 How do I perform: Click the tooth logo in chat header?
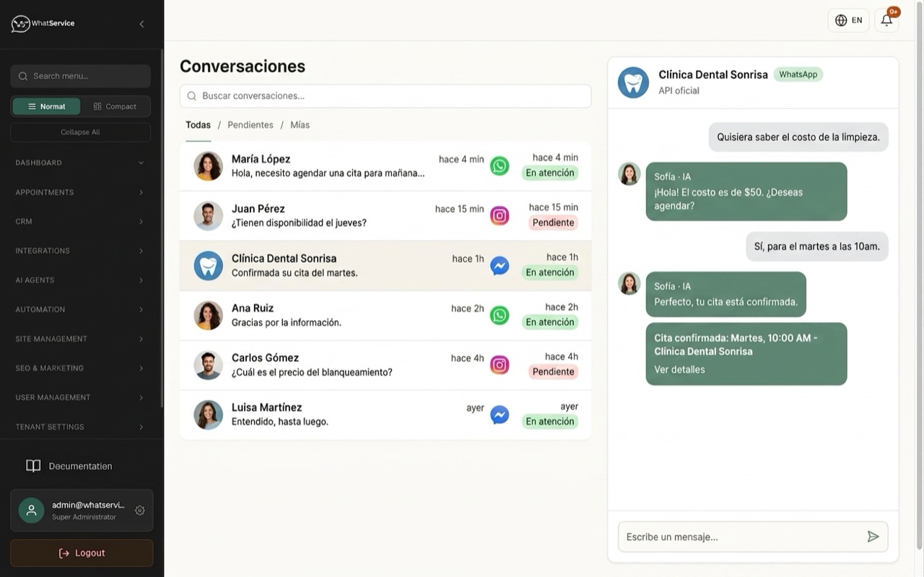point(633,83)
